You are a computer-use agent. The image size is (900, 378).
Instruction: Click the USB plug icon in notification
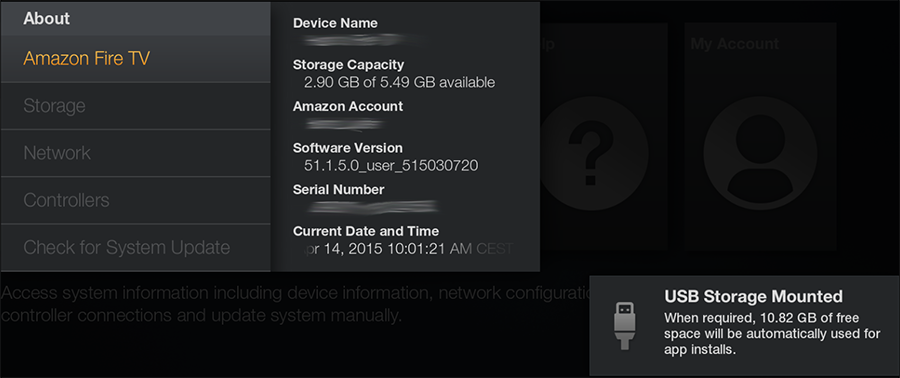625,325
